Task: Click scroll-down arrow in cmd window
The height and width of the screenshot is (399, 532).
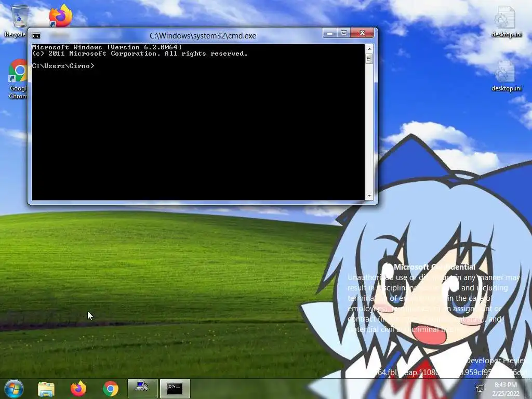Action: point(369,196)
